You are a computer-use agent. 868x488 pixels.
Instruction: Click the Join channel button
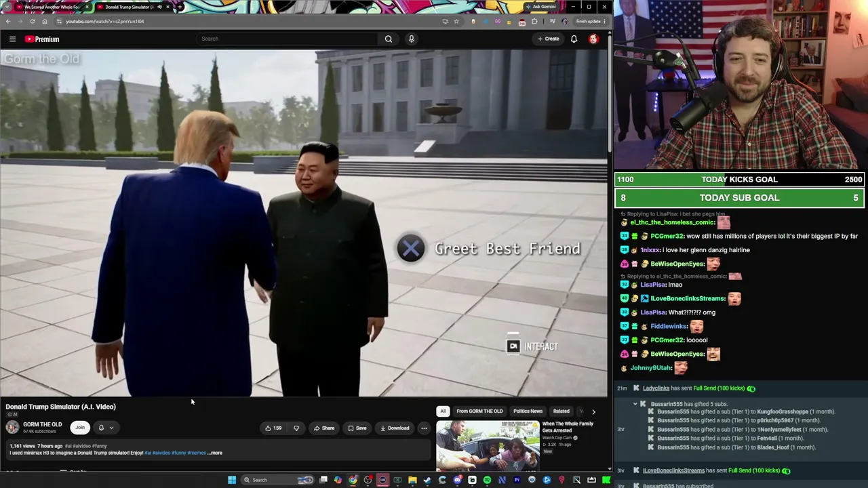80,428
